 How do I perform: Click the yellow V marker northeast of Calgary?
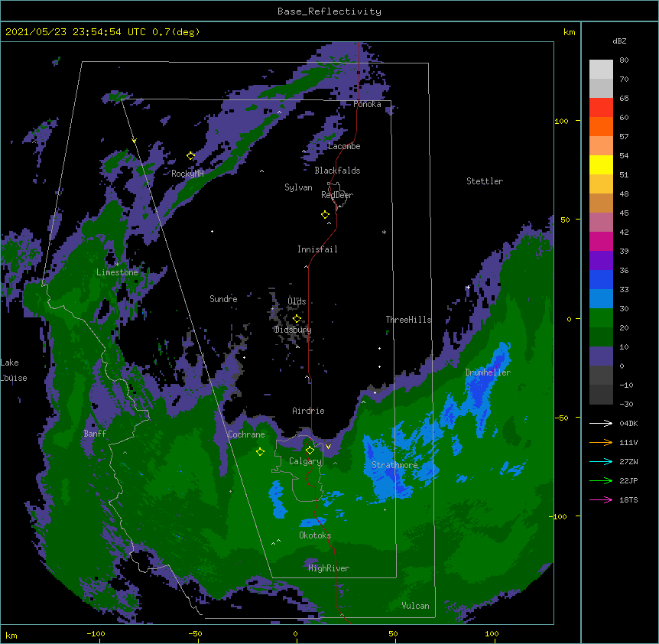[x=328, y=447]
